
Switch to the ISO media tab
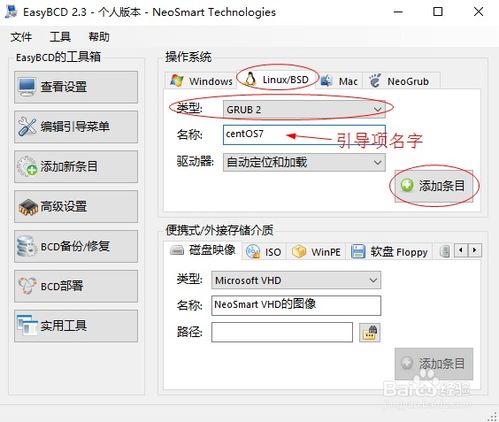(x=264, y=252)
